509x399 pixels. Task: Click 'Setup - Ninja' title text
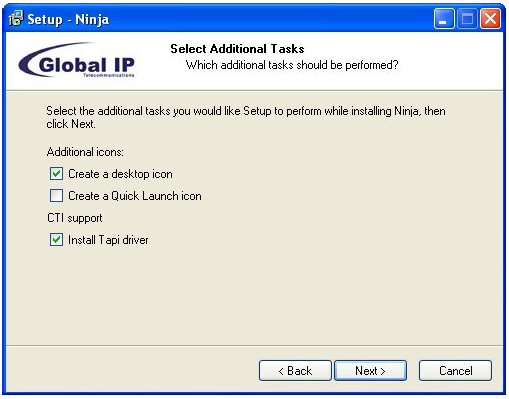tap(68, 19)
